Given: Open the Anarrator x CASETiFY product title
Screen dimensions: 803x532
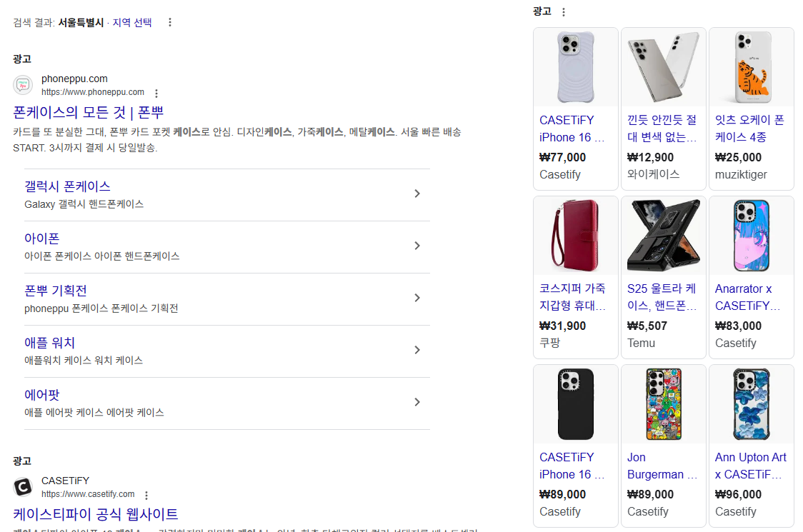Looking at the screenshot, I should pyautogui.click(x=748, y=297).
